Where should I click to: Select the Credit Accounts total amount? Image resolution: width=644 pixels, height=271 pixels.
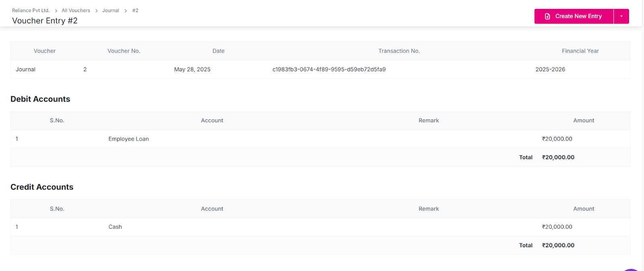point(558,245)
